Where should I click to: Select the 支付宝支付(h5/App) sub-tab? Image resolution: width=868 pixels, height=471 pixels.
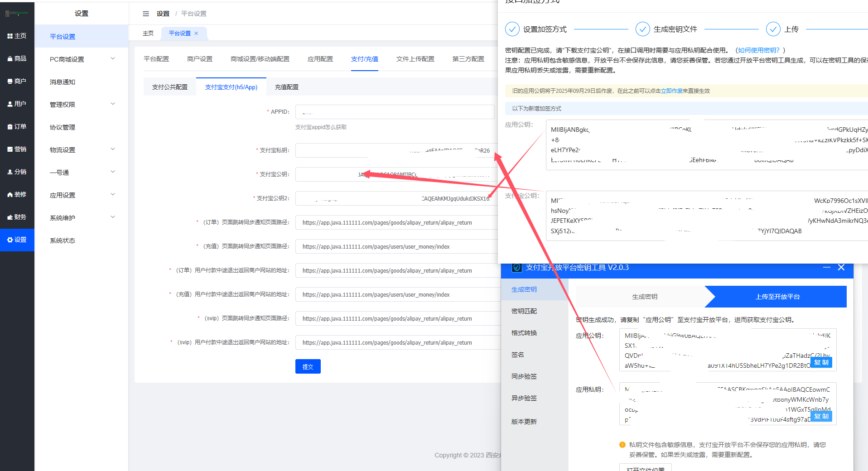[231, 87]
